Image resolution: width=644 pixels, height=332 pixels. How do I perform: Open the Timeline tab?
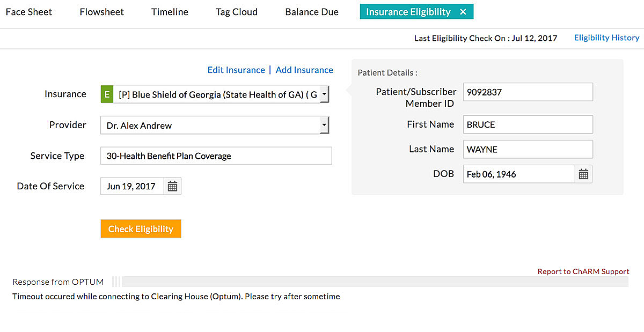pos(169,11)
